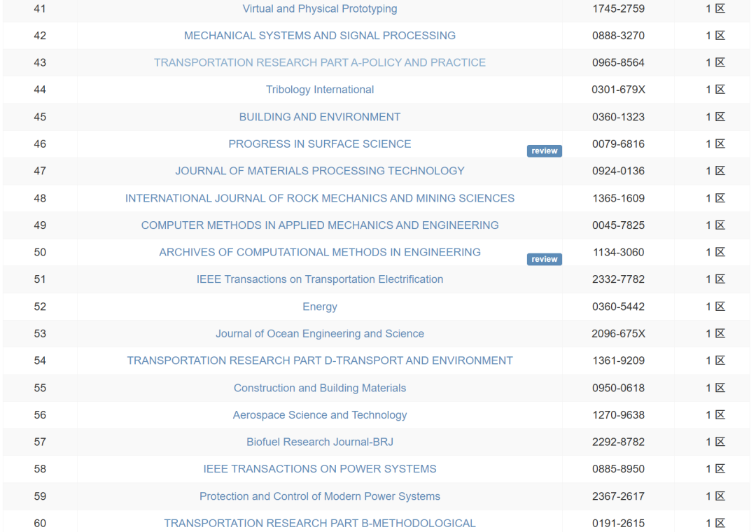Click rank number 60 cell

point(40,524)
